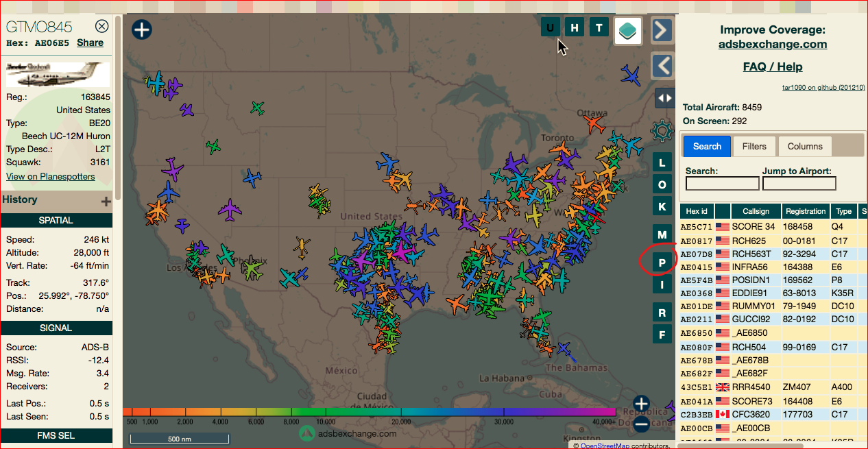The width and height of the screenshot is (868, 449).
Task: Select the SCORE73 aircraft row
Action: [774, 401]
